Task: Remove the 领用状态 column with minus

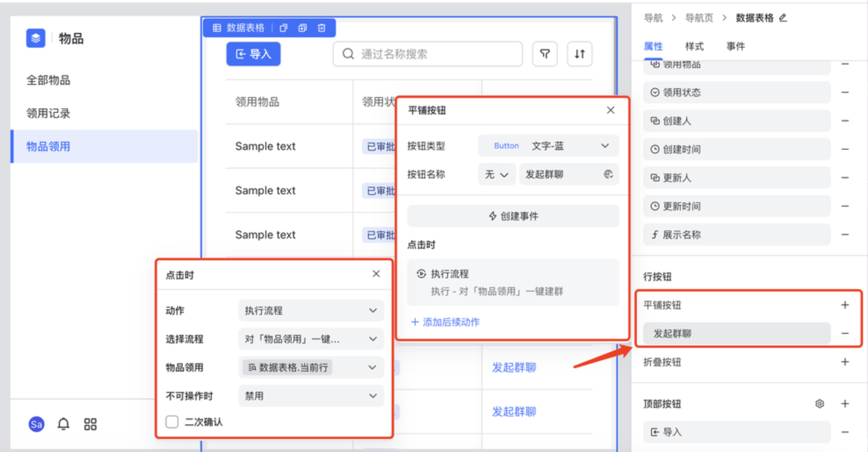Action: (x=845, y=93)
